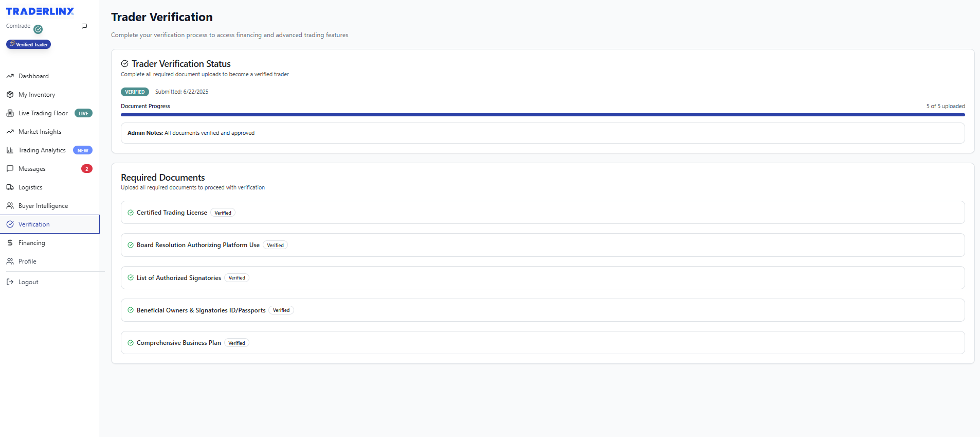Click the Admin Notes box
Viewport: 980px width, 437px height.
click(542, 133)
